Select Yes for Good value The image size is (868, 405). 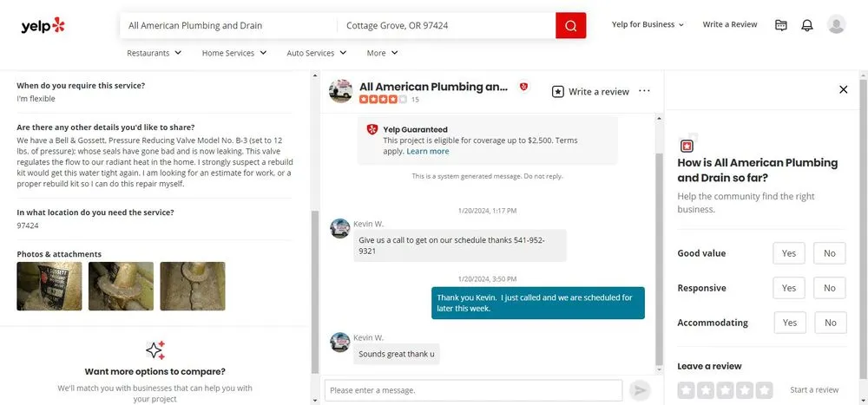788,253
